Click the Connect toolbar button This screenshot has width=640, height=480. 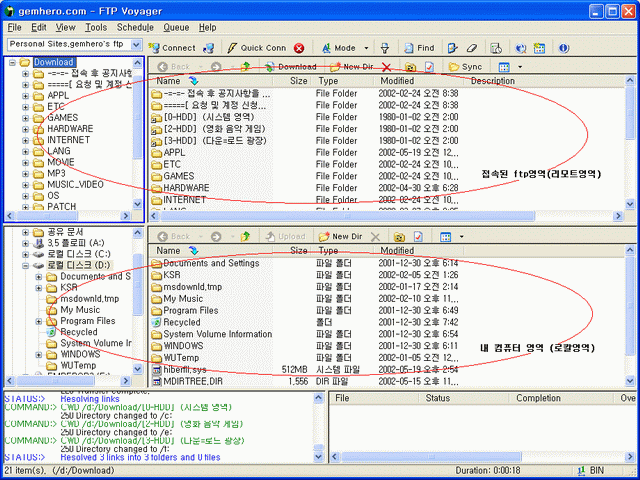pos(172,48)
